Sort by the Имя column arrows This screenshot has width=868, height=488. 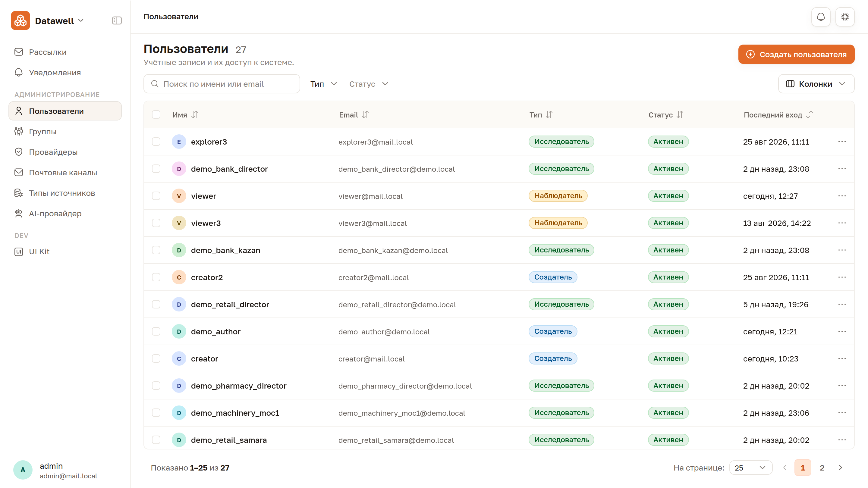195,115
